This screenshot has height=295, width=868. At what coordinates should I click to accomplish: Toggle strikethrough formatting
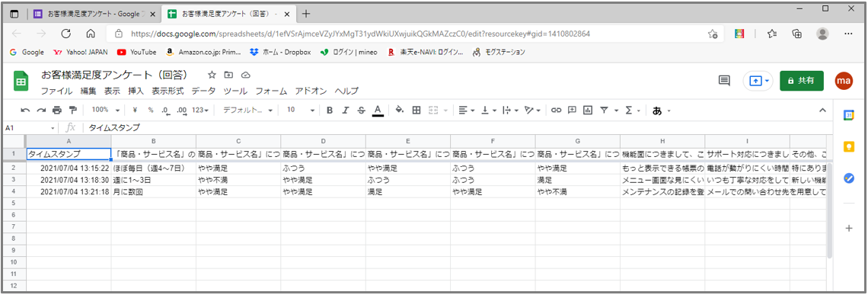[x=362, y=111]
